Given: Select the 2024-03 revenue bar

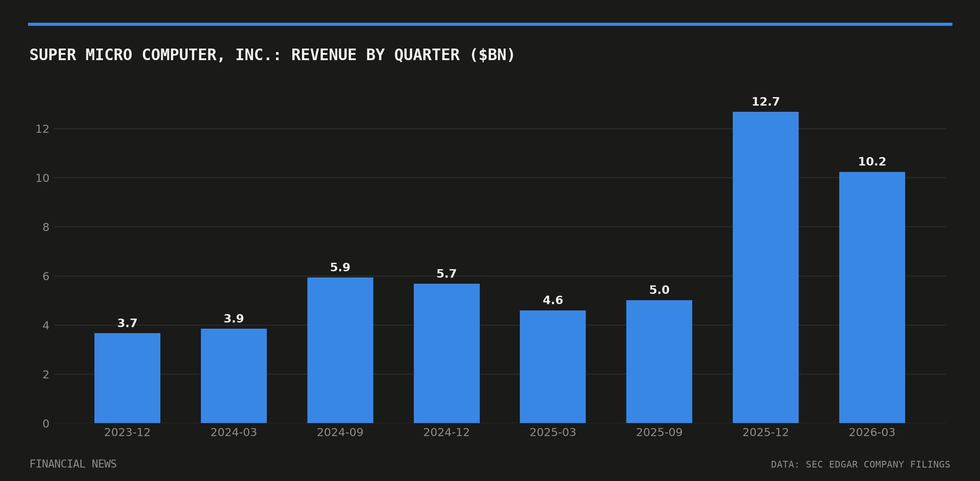Looking at the screenshot, I should click(234, 376).
